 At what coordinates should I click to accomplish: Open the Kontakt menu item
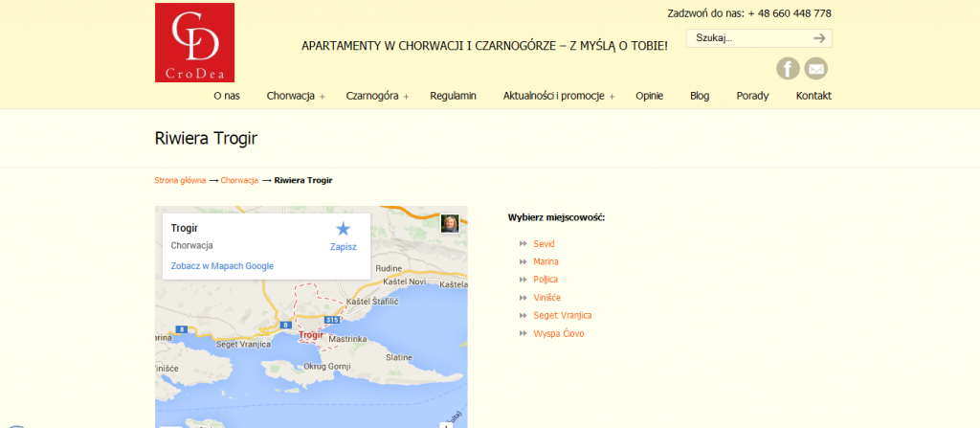[x=813, y=96]
